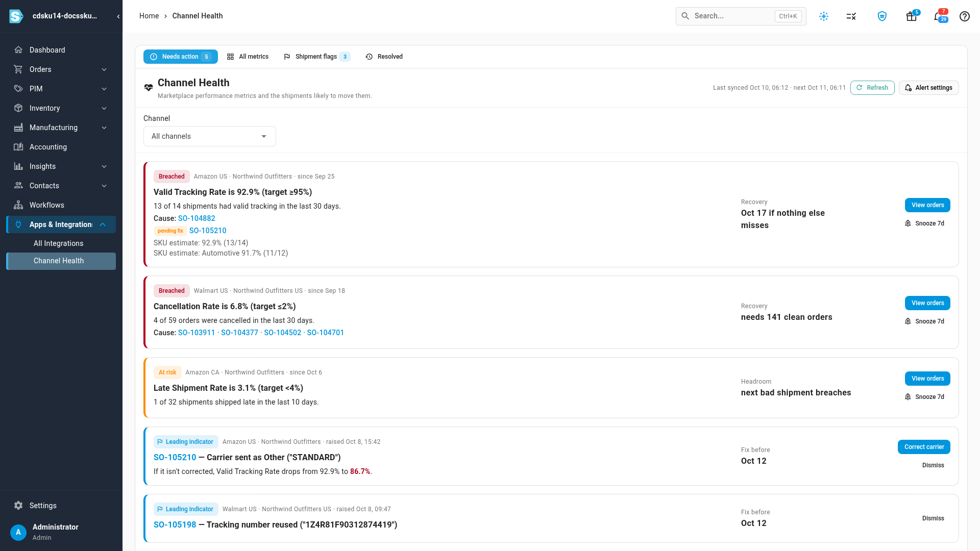The height and width of the screenshot is (551, 980).
Task: Click the Refresh button
Action: tap(872, 88)
